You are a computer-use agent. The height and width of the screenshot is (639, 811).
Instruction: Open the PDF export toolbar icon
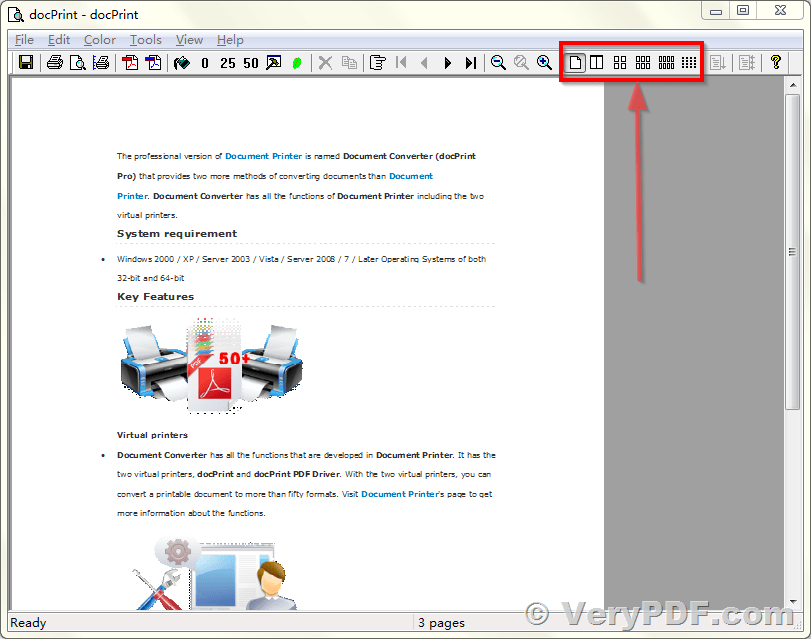click(x=129, y=62)
